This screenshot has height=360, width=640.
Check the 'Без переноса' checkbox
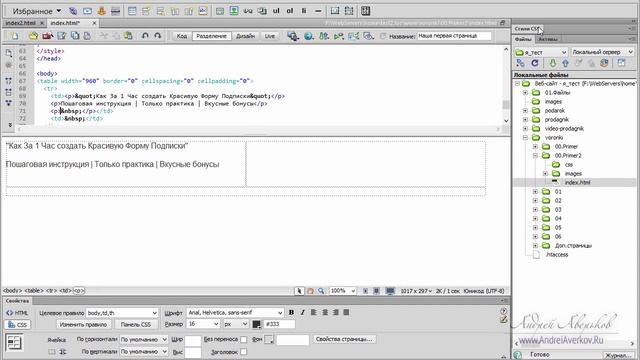point(244,340)
